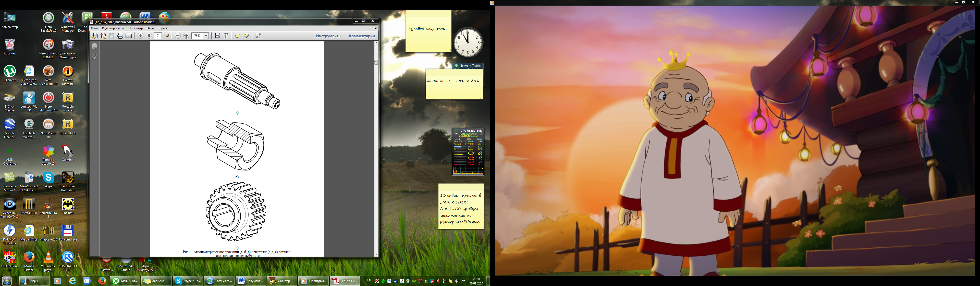Open the Инструменты pane
This screenshot has height=286, width=980.
[329, 36]
